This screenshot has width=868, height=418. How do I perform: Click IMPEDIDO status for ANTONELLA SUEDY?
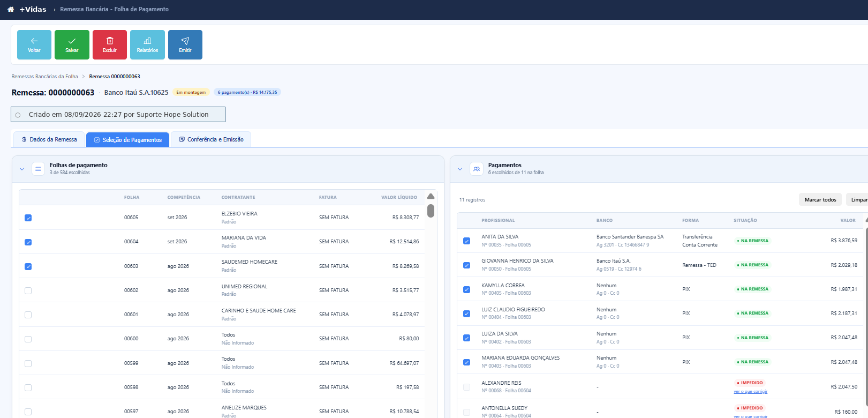[x=750, y=408]
